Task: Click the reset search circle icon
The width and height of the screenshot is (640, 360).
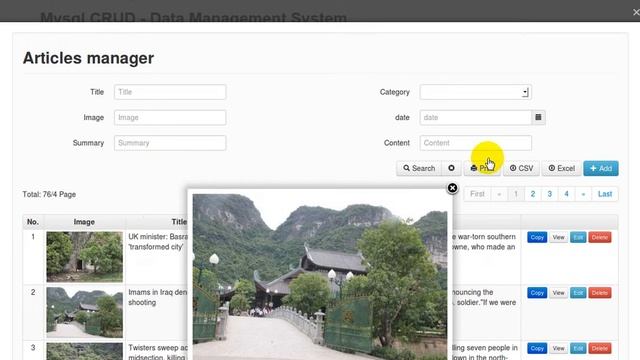Action: (x=451, y=168)
